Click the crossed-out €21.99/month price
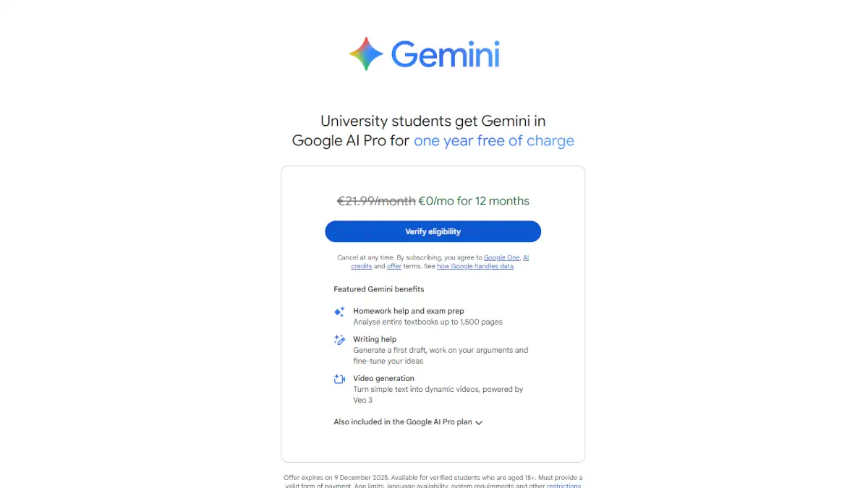The image size is (868, 488). pos(377,201)
